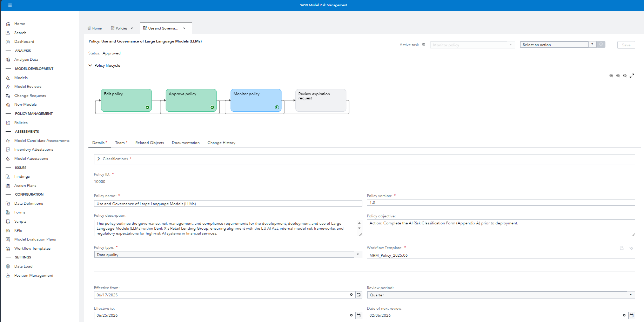Open the Select an action dropdown

[x=592, y=44]
